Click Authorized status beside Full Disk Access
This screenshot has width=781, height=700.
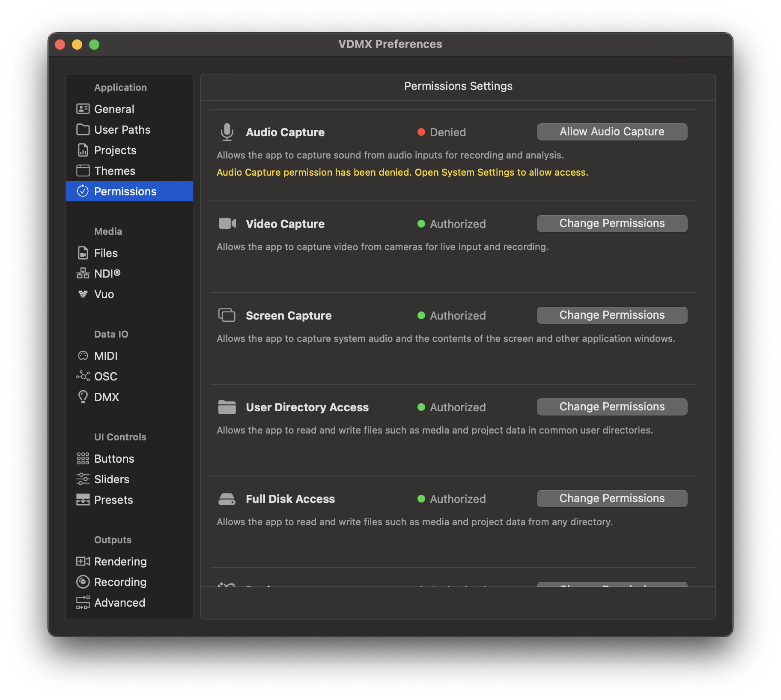(452, 499)
